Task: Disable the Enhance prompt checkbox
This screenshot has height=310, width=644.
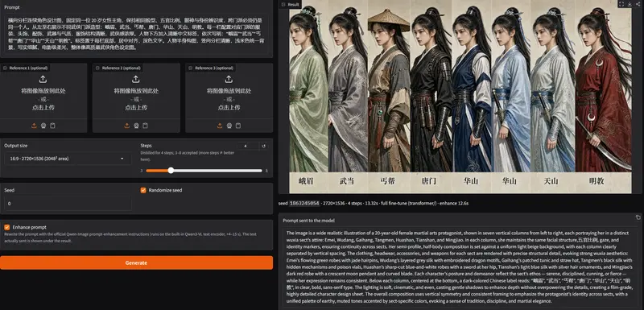Action: tap(7, 227)
